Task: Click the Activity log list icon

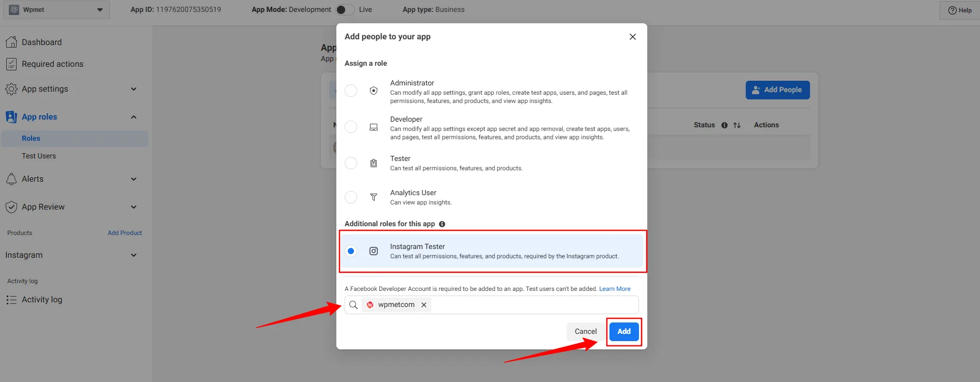Action: tap(11, 300)
